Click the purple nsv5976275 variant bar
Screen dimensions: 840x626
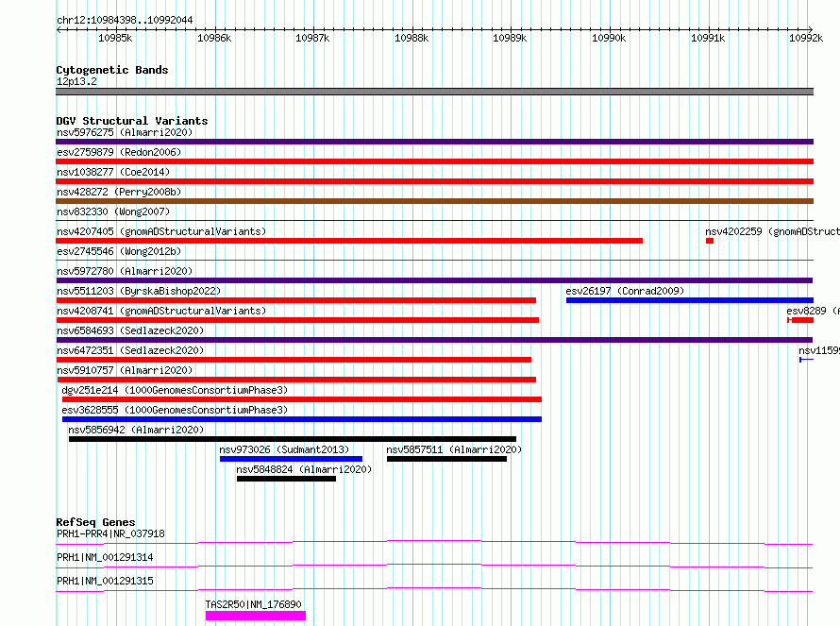coord(434,142)
